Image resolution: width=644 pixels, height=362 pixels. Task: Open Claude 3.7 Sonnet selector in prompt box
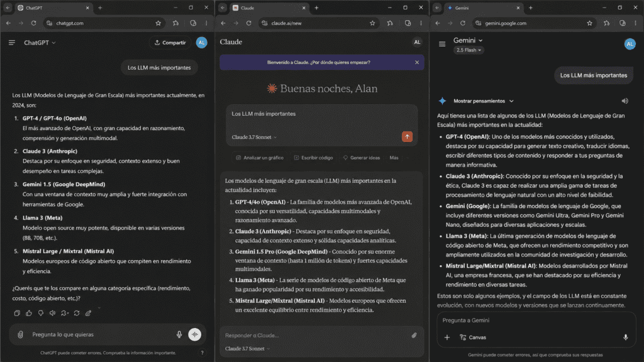(254, 137)
